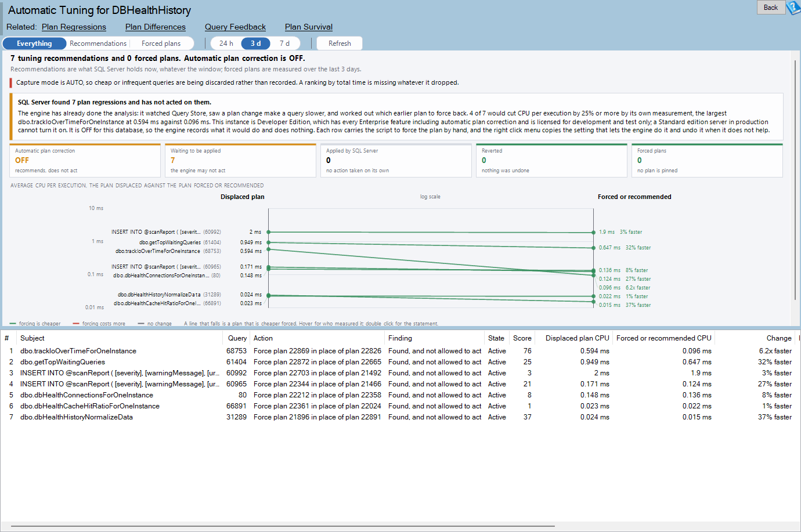
Task: Sort by the State column header
Action: 497,338
